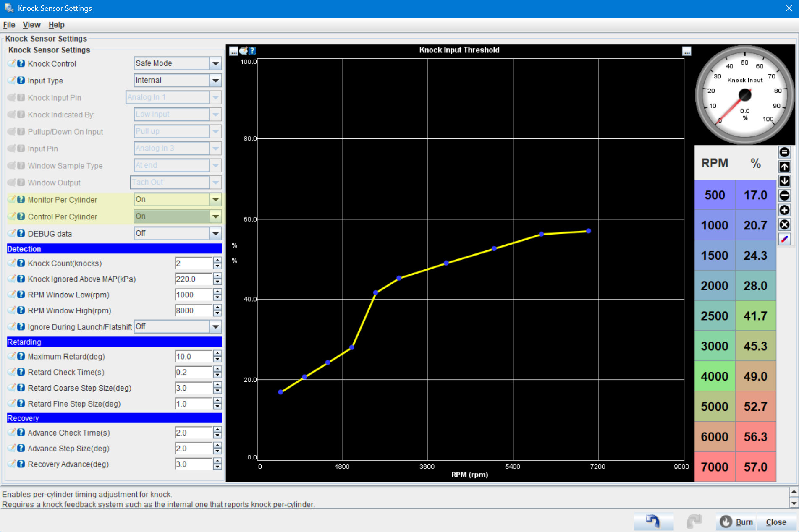Open the graph notes speech-bubble icon
799x532 pixels.
click(243, 51)
